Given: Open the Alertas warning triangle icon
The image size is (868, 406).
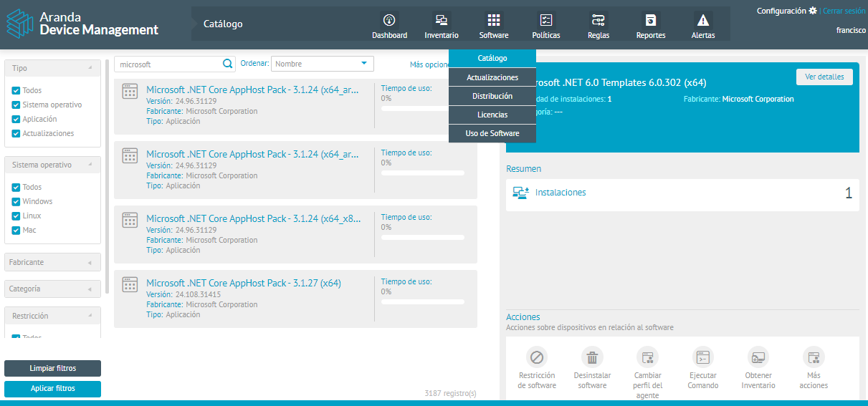Looking at the screenshot, I should coord(703,20).
